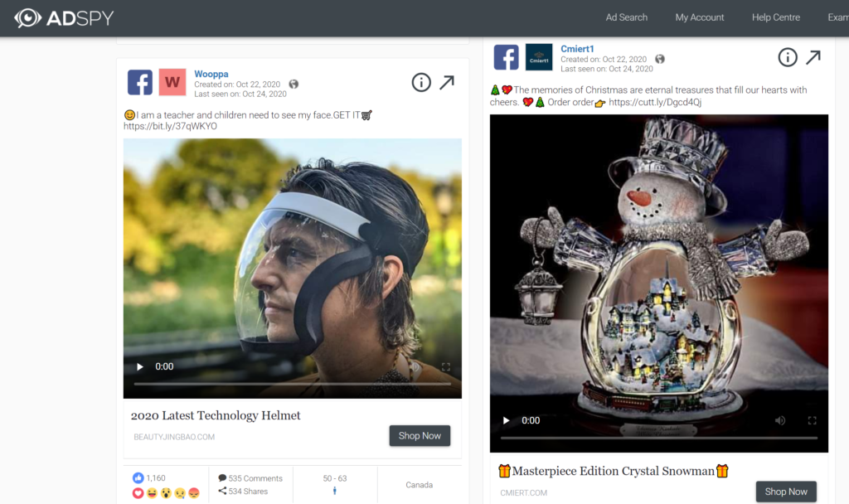
Task: Click Shop Now on the snowman ad
Action: (x=786, y=492)
